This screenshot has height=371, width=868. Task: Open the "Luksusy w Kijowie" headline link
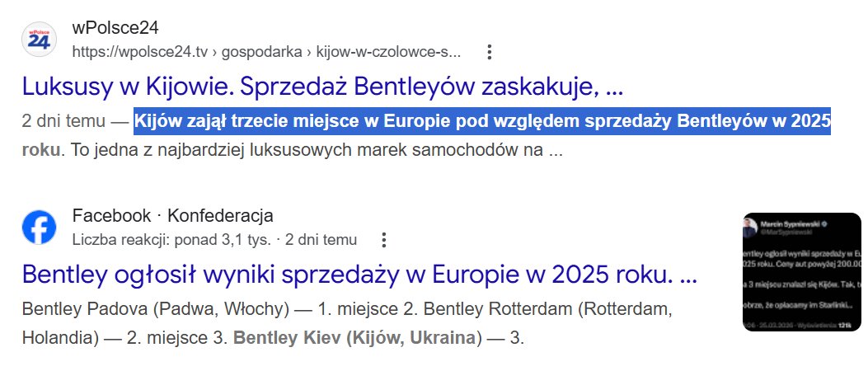(x=322, y=86)
